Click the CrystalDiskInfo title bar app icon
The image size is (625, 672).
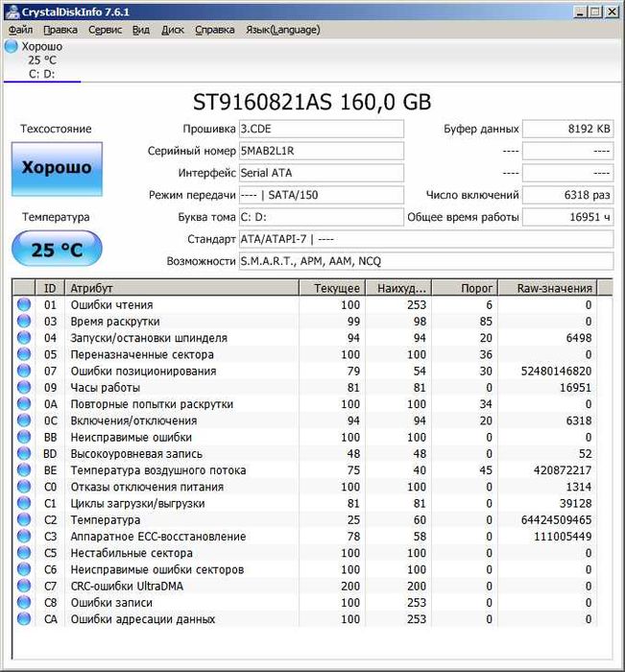click(x=12, y=12)
